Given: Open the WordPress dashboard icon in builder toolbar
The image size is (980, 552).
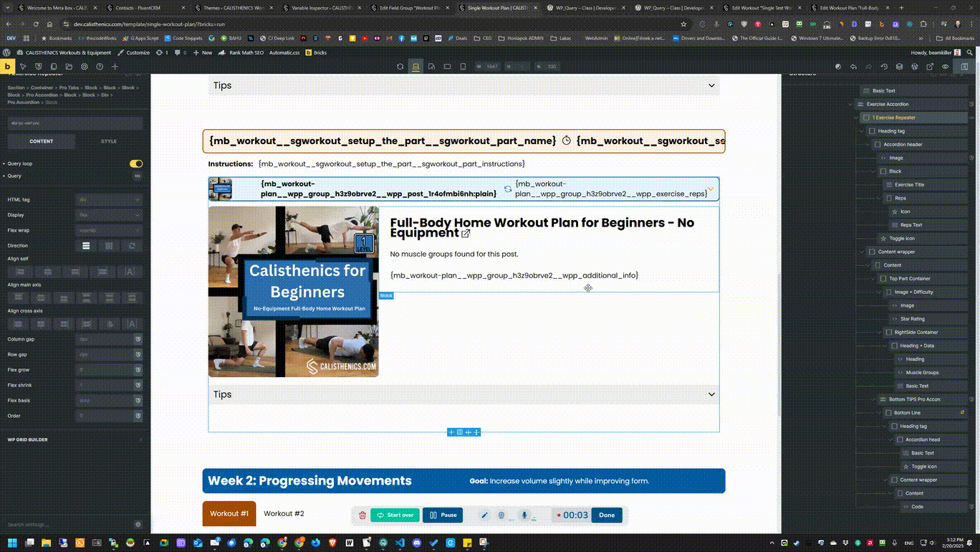Looking at the screenshot, I should point(915,67).
